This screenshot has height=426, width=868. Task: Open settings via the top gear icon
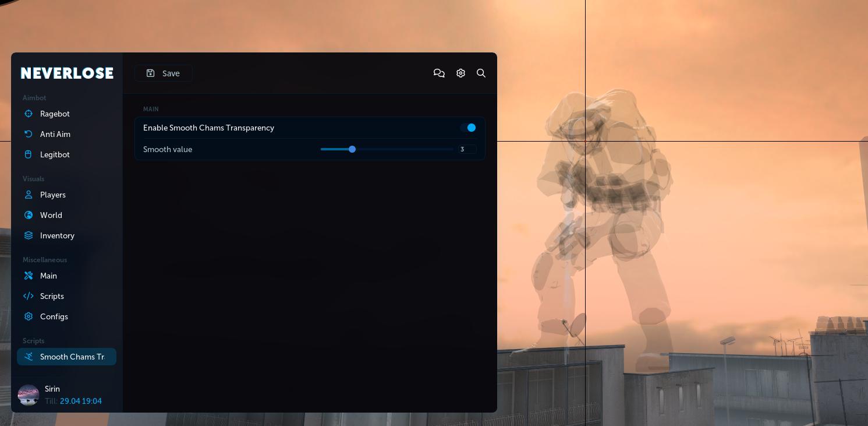(x=460, y=73)
